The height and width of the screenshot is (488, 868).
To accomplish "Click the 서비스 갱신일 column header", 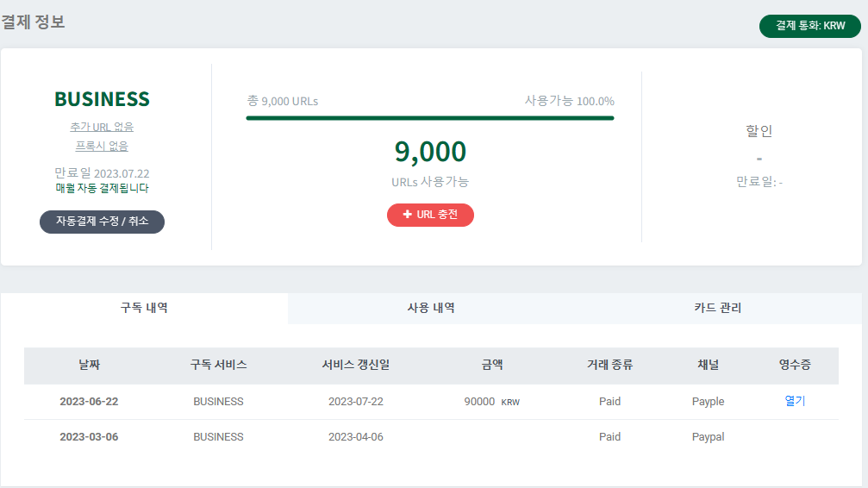I will 355,365.
